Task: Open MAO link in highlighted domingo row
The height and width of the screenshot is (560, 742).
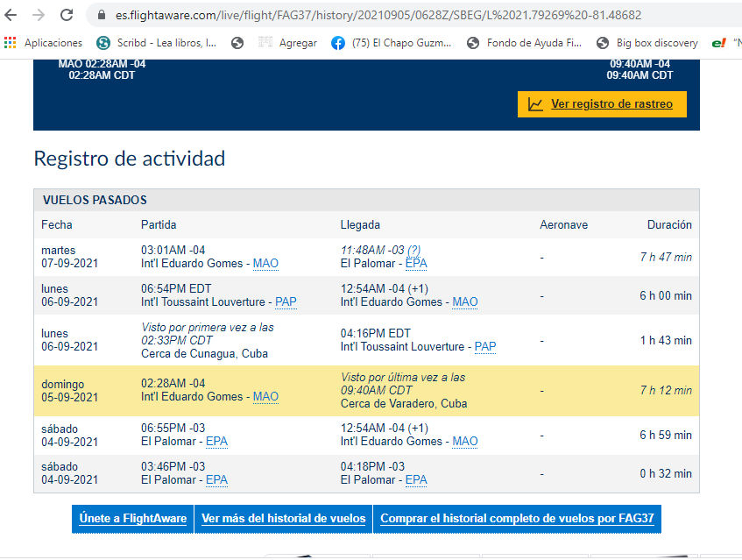Action: tap(265, 396)
